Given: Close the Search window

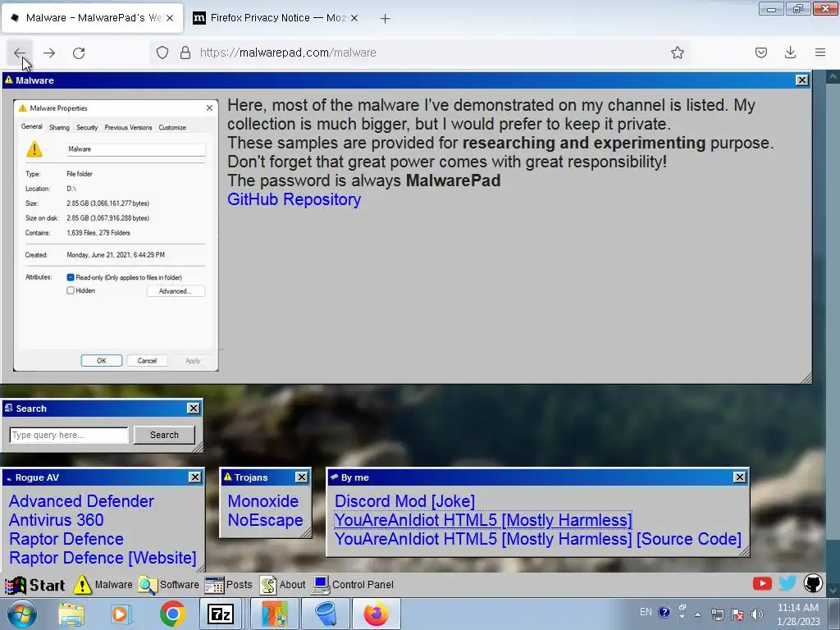Looking at the screenshot, I should pos(194,409).
